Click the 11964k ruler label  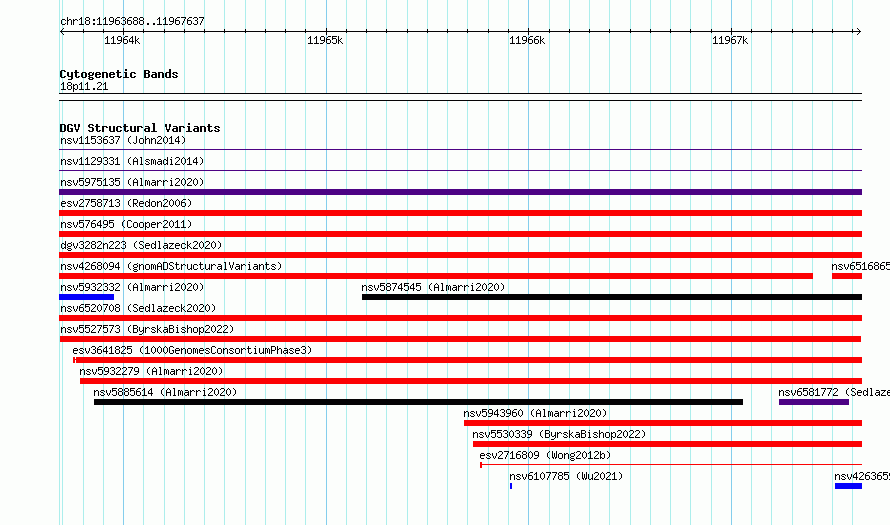[122, 40]
